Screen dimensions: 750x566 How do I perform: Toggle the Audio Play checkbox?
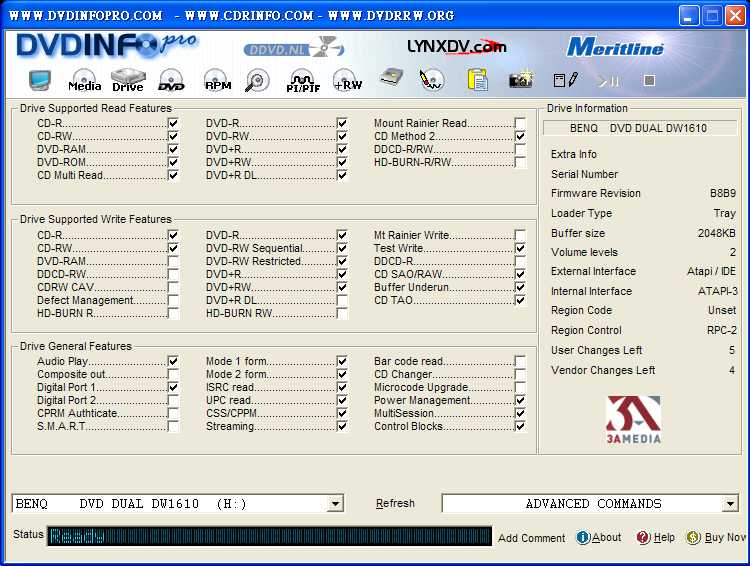point(173,361)
